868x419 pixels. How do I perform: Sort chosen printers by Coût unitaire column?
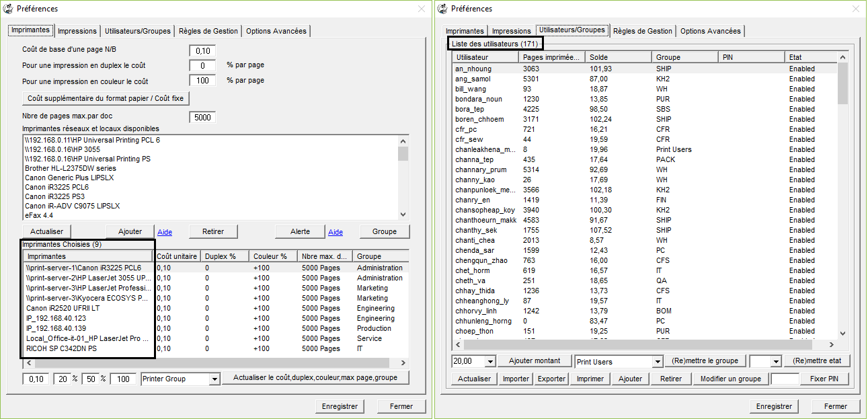(x=178, y=256)
